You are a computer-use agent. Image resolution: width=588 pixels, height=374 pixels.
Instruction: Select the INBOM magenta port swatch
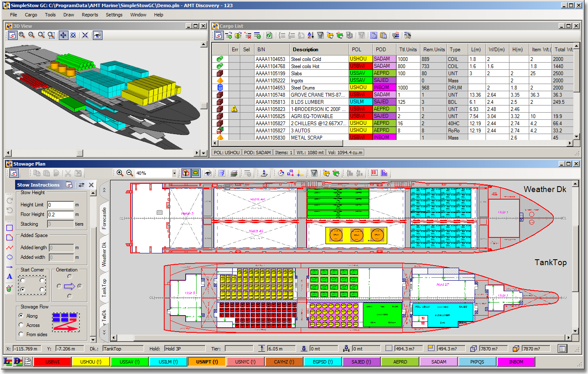click(516, 362)
